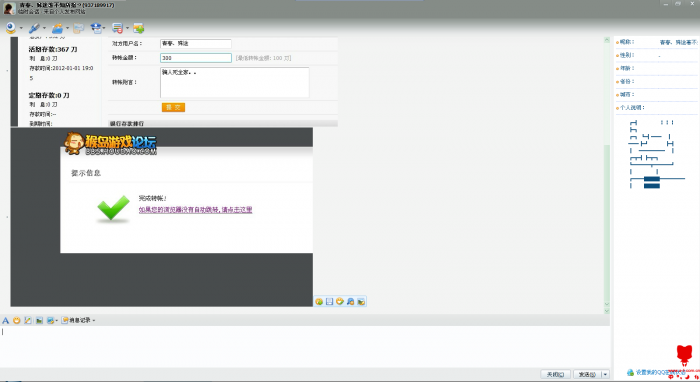The width and height of the screenshot is (700, 382).
Task: Start a voice call with microphone icon
Action: [x=34, y=29]
